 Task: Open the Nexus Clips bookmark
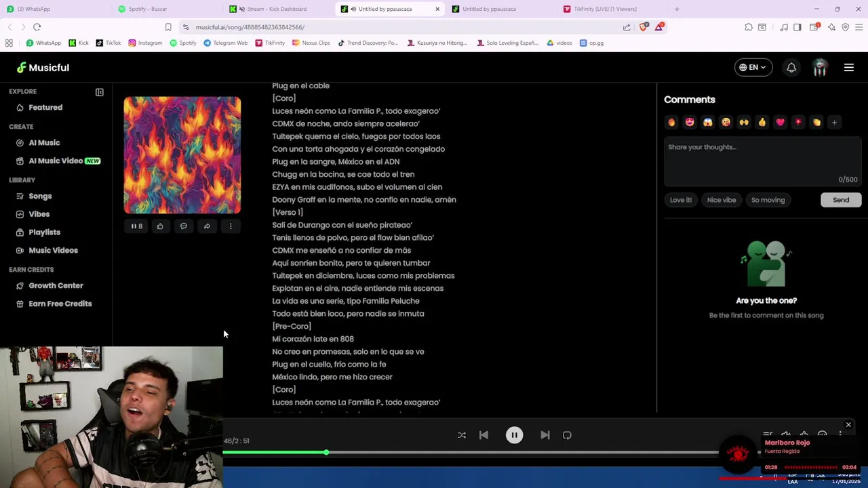(x=311, y=43)
